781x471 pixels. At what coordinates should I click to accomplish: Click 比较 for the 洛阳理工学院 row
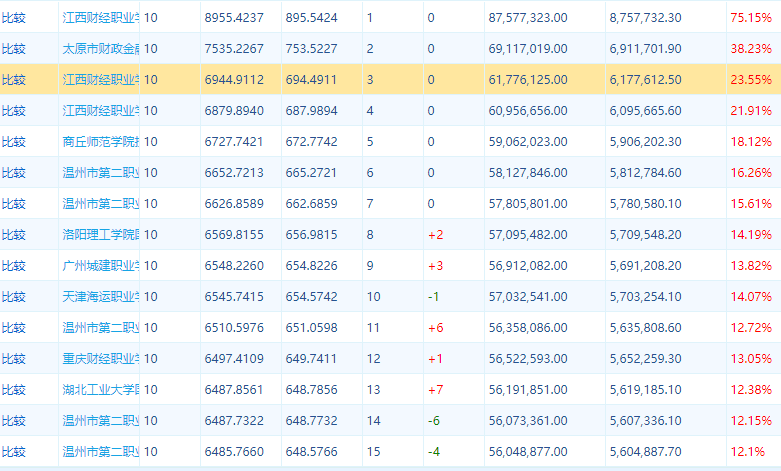point(13,234)
